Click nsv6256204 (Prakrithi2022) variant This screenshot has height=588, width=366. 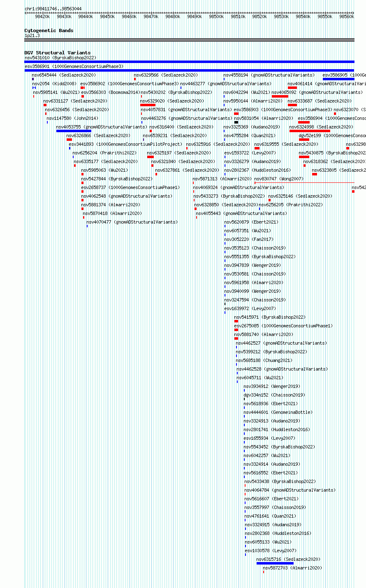click(x=104, y=153)
